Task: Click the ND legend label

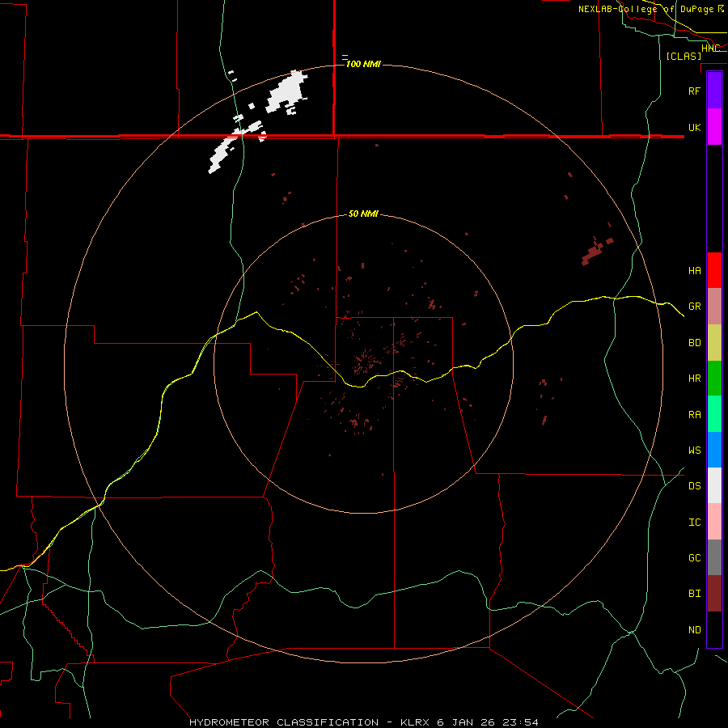Action: coord(695,629)
